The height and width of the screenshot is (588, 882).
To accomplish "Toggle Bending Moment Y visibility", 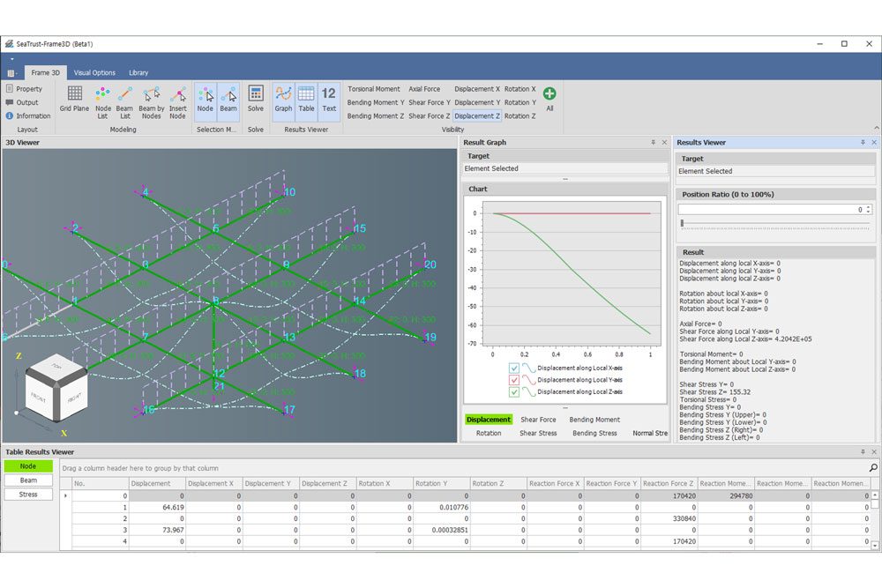I will pos(375,102).
